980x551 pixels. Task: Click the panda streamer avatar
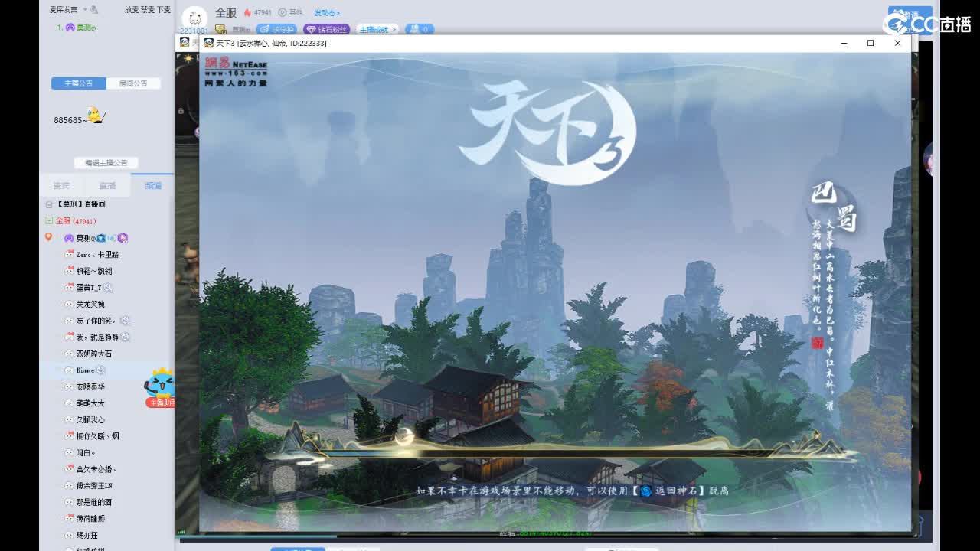tap(194, 18)
